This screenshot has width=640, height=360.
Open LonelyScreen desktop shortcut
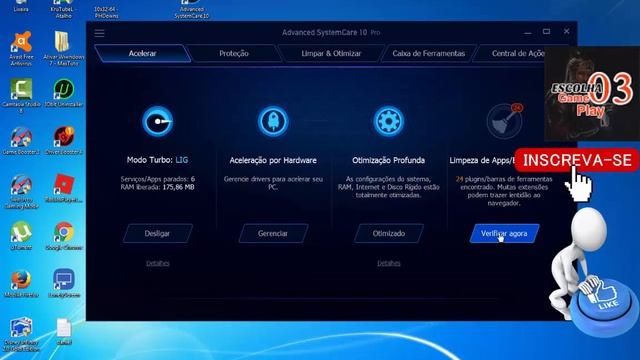64,283
